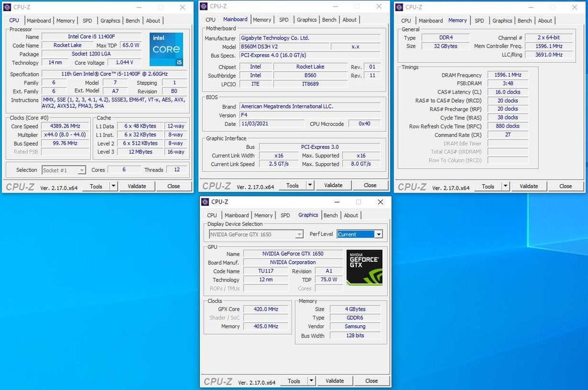Viewport: 588px width, 390px height.
Task: Click the NVIDIA GeForce GTX logo badge
Action: pos(365,268)
